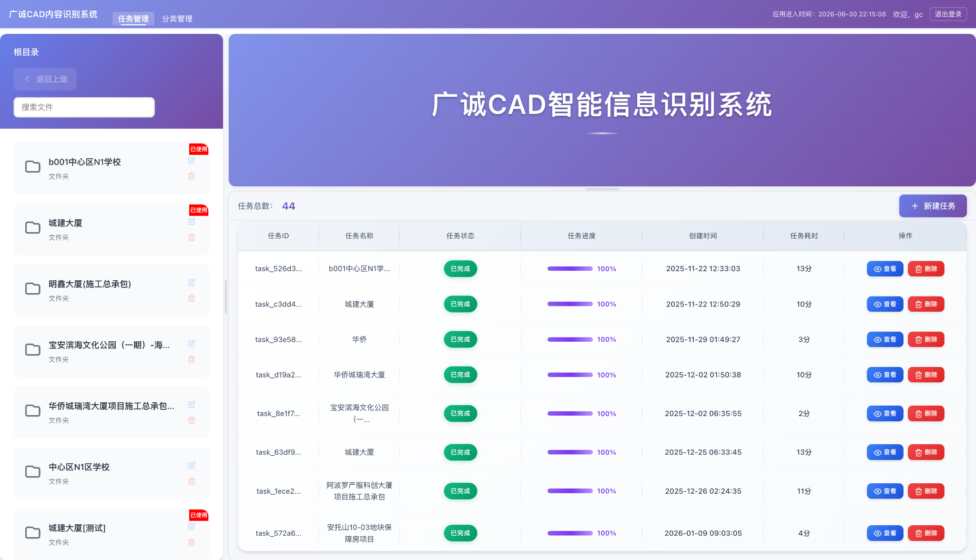Edit the b001中心区N1学校 folder name
976x560 pixels.
click(192, 161)
